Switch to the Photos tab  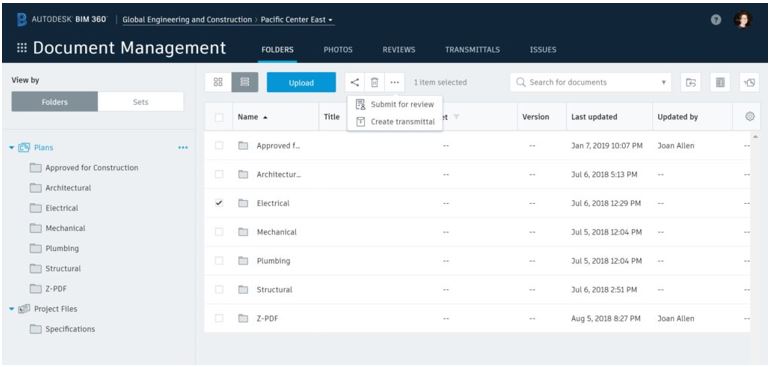[338, 49]
